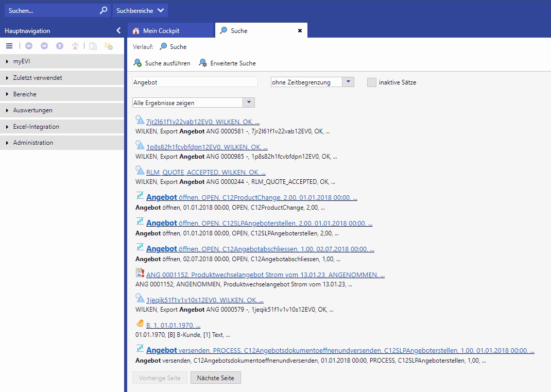Click the Nächste Seite button
The width and height of the screenshot is (551, 392).
(215, 378)
